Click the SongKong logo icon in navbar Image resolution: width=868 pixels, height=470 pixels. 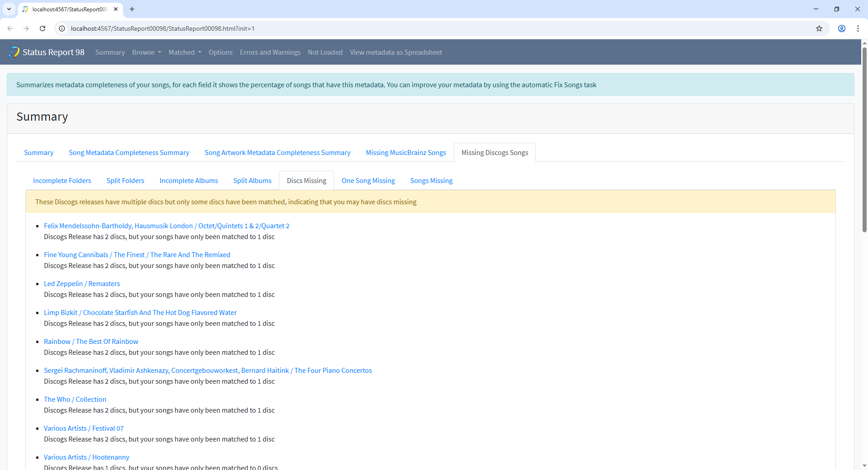pyautogui.click(x=14, y=52)
